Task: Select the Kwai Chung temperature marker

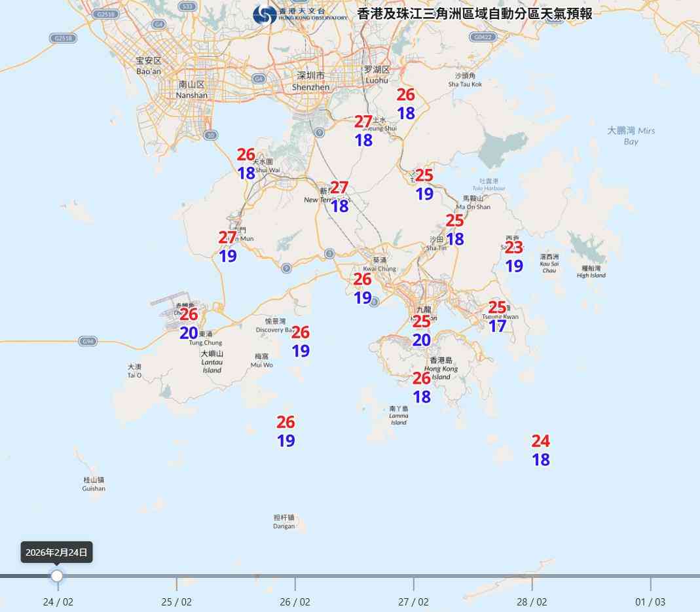Action: point(361,288)
